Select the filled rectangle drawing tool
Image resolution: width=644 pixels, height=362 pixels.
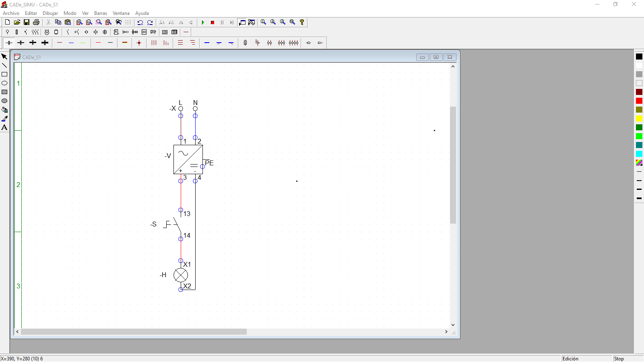(x=4, y=92)
